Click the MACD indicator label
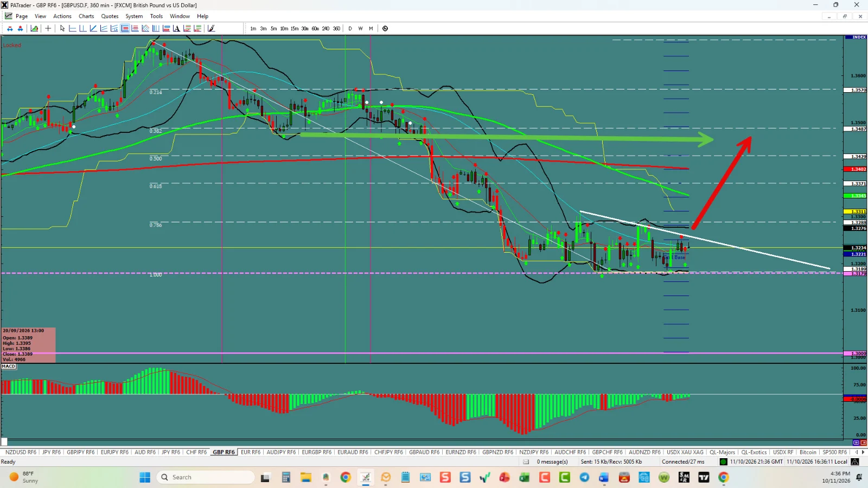Screen dimensions: 868x488 [9, 367]
